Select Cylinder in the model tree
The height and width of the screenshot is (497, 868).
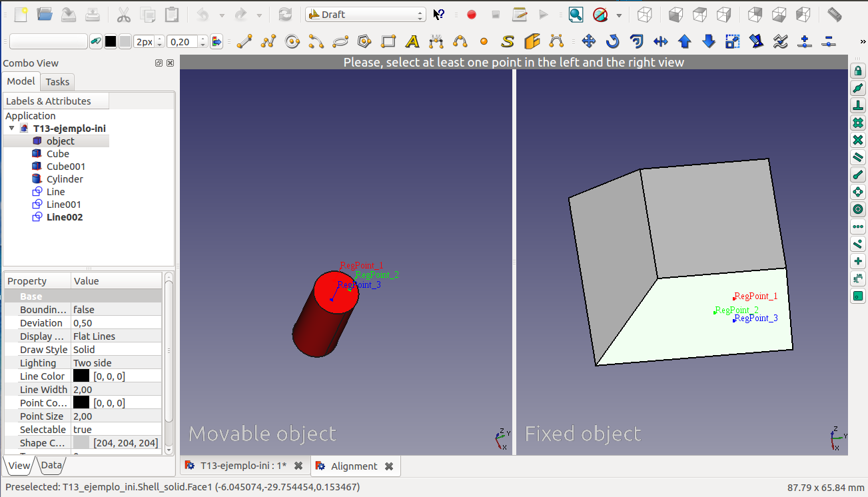point(65,179)
